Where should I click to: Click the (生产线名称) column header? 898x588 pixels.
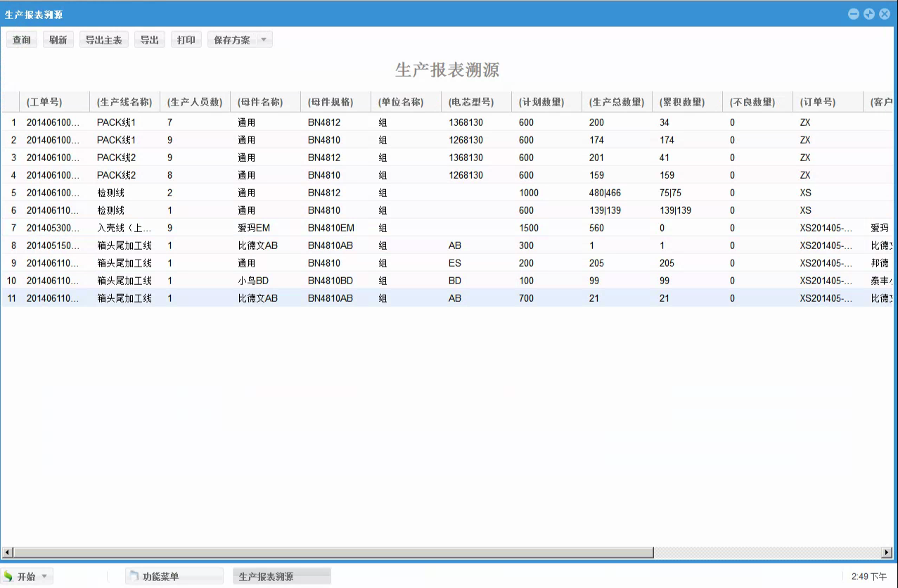[x=125, y=102]
